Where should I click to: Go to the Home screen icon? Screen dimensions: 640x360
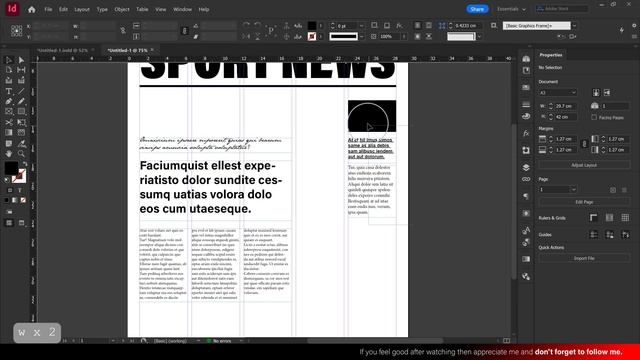tap(31, 9)
